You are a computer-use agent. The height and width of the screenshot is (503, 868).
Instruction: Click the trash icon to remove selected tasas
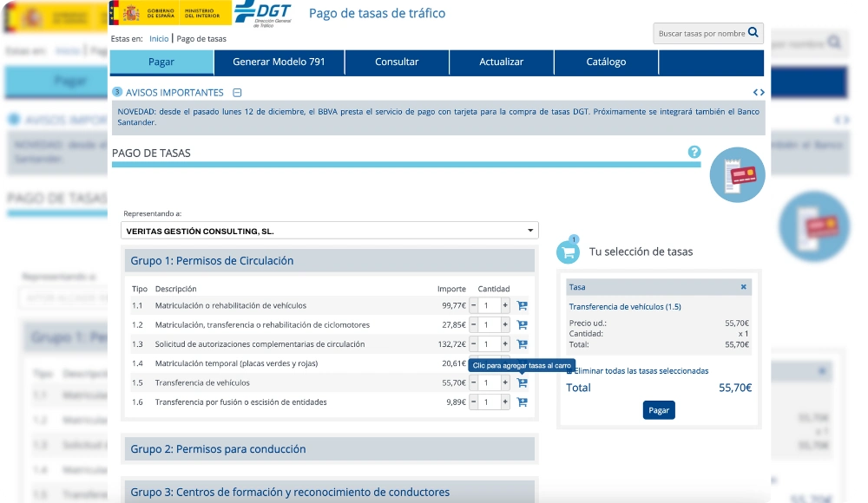(x=573, y=370)
